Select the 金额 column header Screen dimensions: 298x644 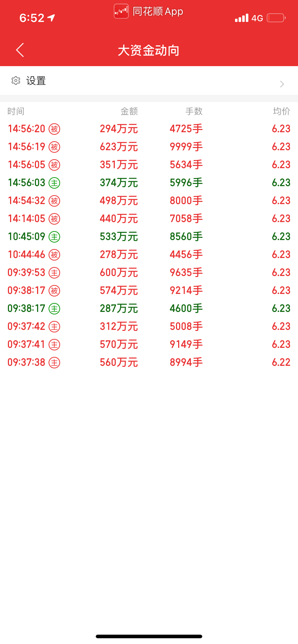pos(129,111)
